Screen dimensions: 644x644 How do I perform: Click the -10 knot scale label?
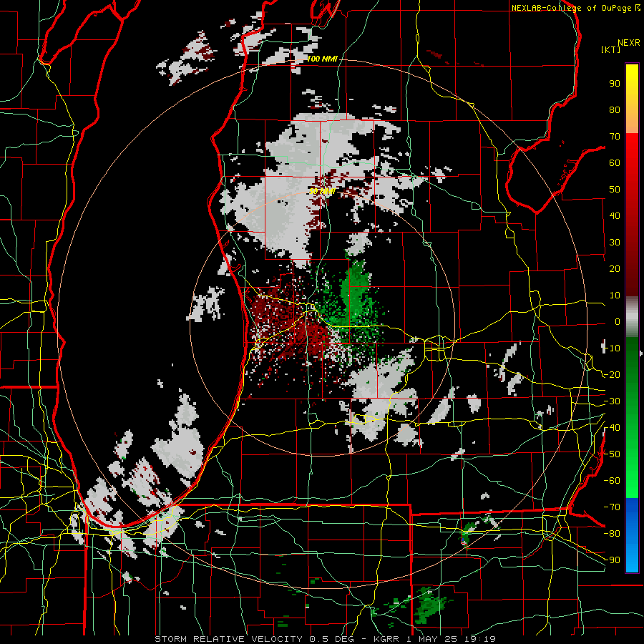(x=612, y=348)
